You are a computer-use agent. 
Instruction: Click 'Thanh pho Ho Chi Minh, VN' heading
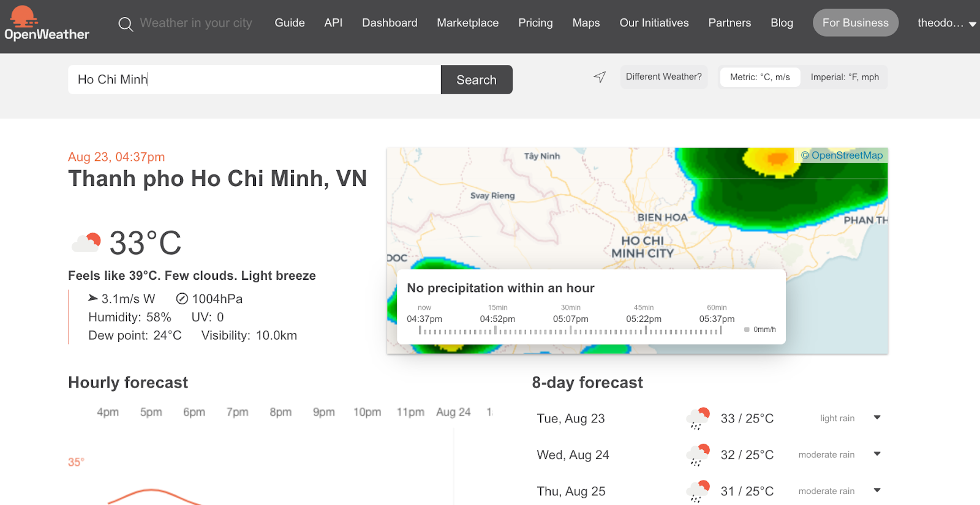217,179
